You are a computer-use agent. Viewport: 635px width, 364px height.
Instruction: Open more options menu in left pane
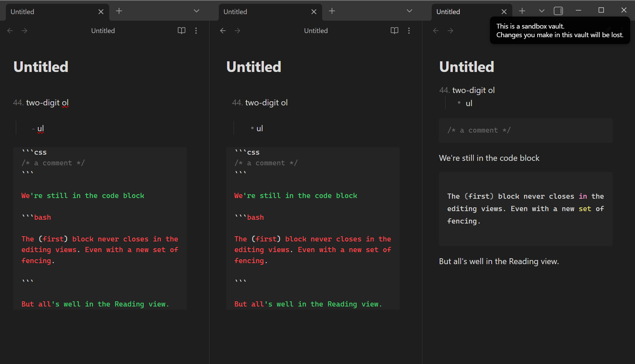[x=196, y=31]
